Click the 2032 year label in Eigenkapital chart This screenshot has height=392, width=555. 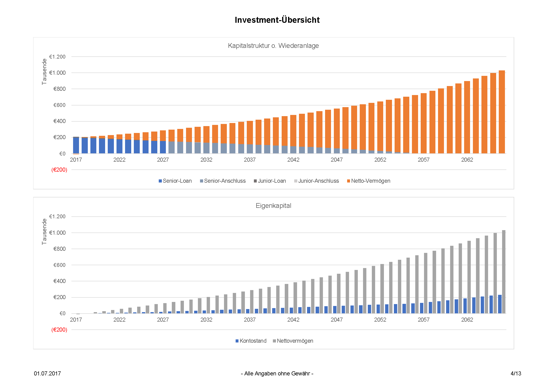[206, 320]
